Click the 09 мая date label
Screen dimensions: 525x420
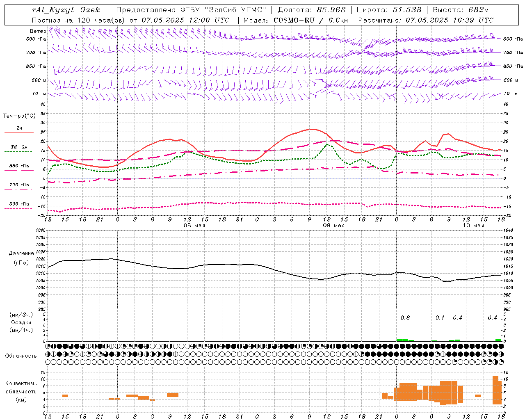(334, 226)
